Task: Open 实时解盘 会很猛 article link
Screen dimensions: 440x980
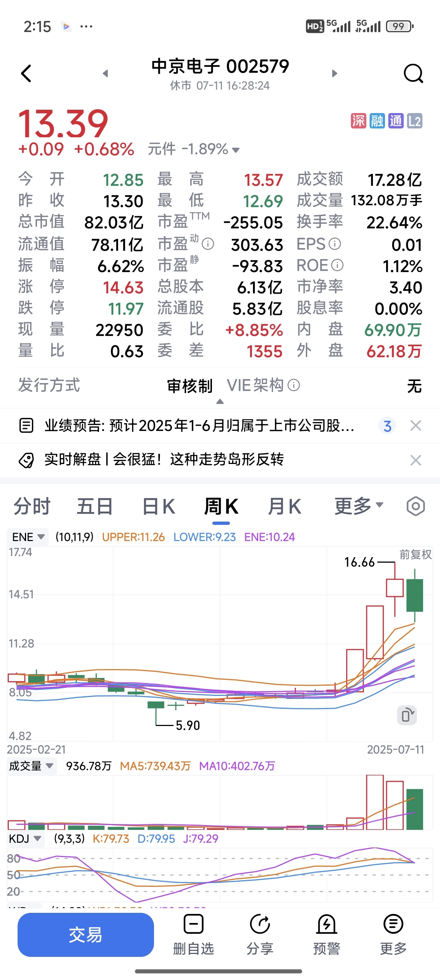Action: tap(164, 460)
